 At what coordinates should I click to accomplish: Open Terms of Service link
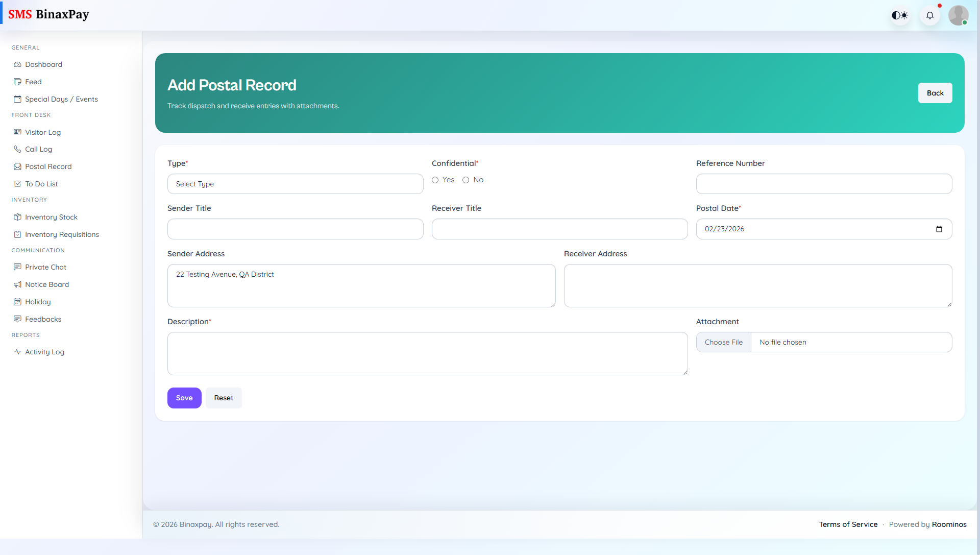click(x=848, y=524)
